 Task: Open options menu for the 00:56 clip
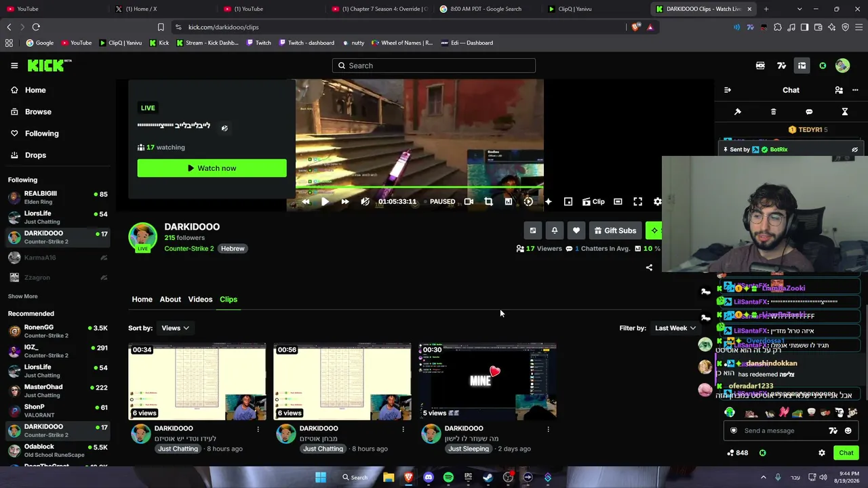pyautogui.click(x=403, y=429)
